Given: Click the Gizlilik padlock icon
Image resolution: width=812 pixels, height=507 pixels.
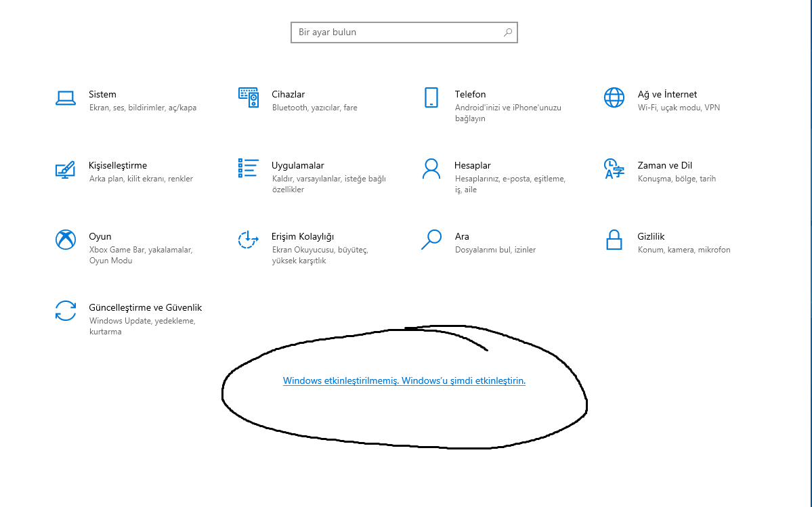Looking at the screenshot, I should (614, 240).
